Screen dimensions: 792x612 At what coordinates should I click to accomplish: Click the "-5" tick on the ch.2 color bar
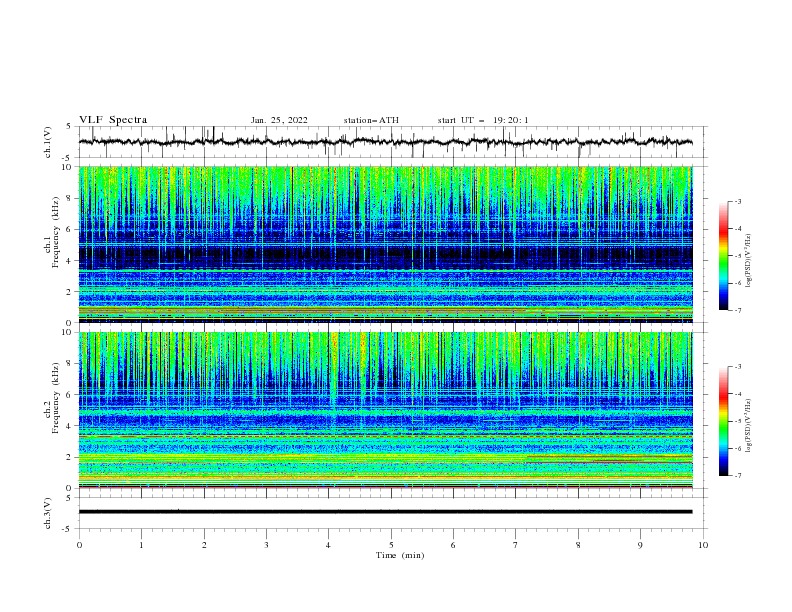pos(738,421)
